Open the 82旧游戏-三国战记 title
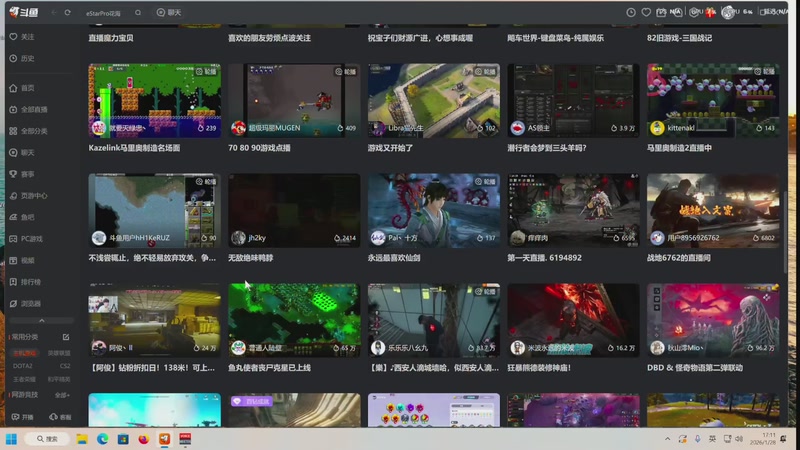 click(679, 38)
